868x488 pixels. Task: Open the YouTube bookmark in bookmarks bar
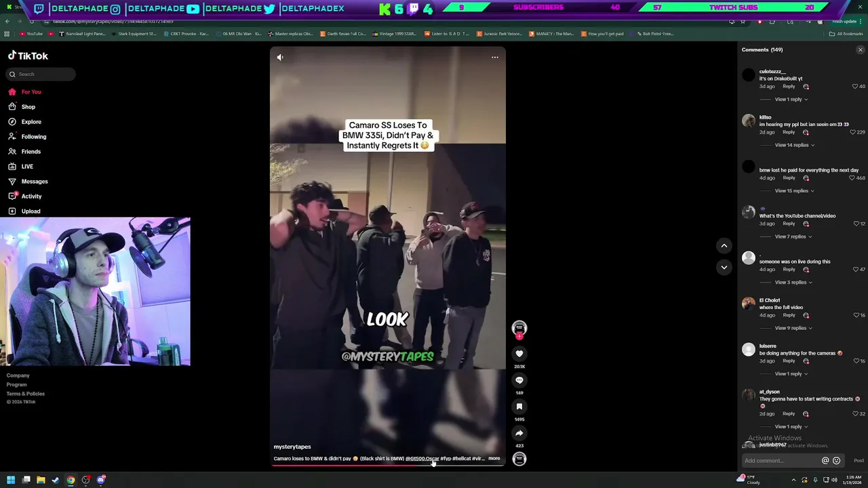[31, 34]
